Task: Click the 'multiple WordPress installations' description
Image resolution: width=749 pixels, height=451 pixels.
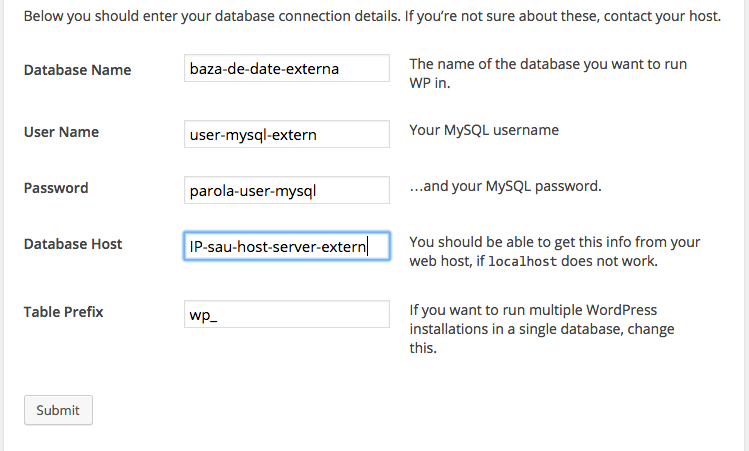Action: 542,329
